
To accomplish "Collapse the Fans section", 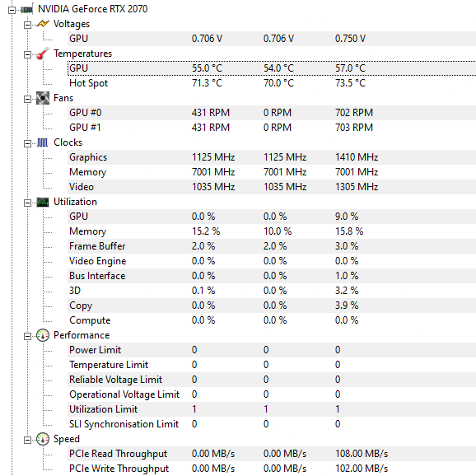I will [x=27, y=100].
